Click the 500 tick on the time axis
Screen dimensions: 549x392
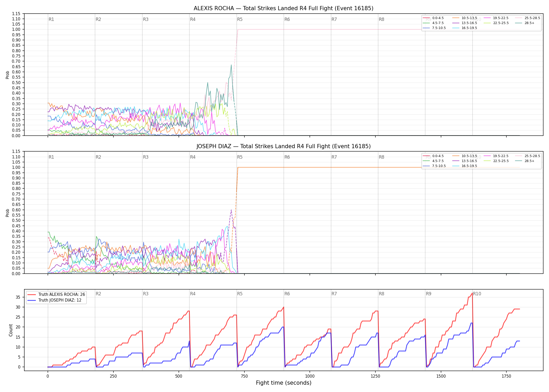(x=179, y=376)
